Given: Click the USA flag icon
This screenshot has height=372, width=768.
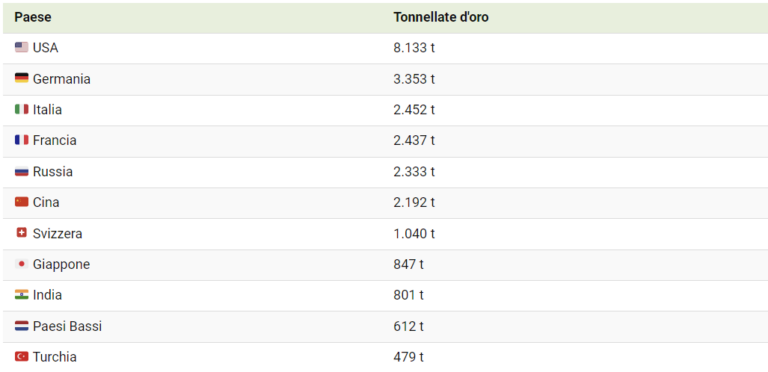Looking at the screenshot, I should (22, 47).
